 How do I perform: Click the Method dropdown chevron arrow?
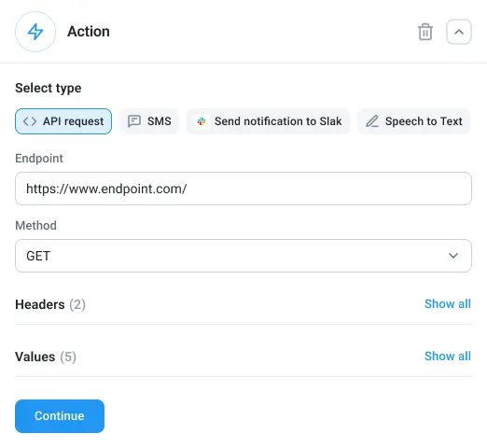coord(453,256)
